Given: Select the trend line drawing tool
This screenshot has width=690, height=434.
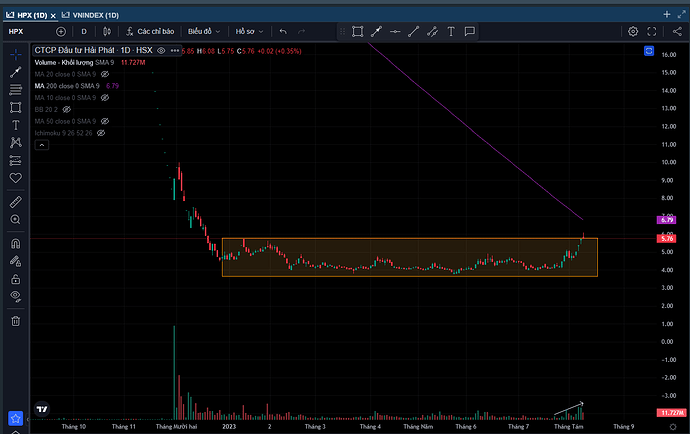Looking at the screenshot, I should click(16, 72).
